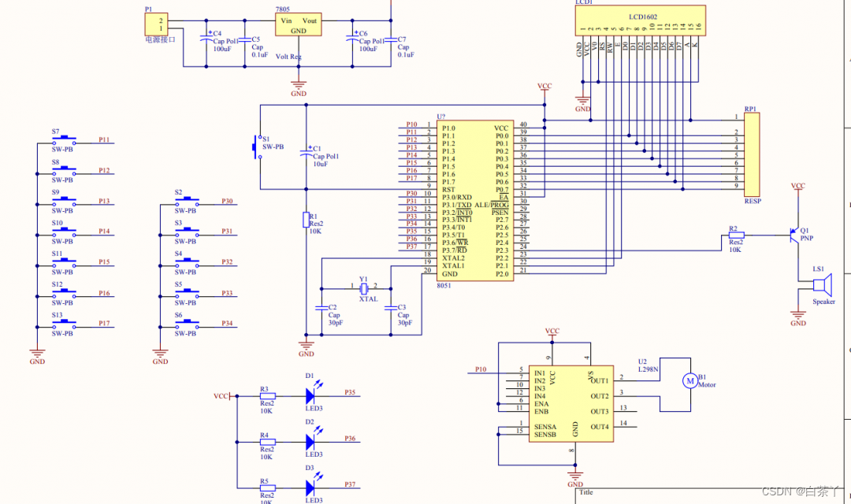Image resolution: width=851 pixels, height=504 pixels.
Task: Click the R1 10K resistor symbol
Action: tap(306, 220)
